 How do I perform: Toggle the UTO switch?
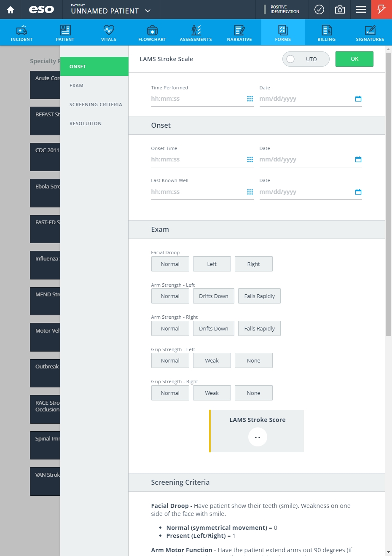tap(306, 59)
